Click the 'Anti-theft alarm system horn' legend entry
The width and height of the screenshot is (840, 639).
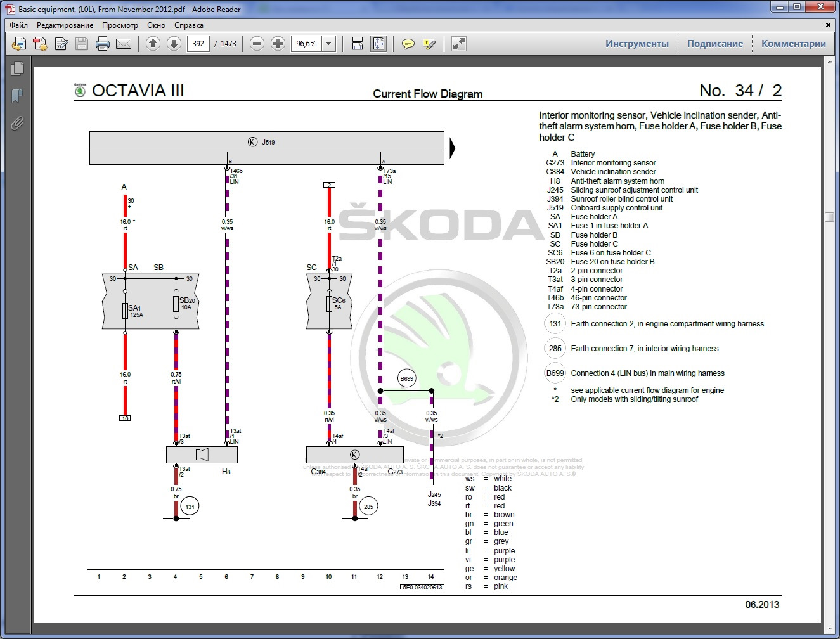617,181
